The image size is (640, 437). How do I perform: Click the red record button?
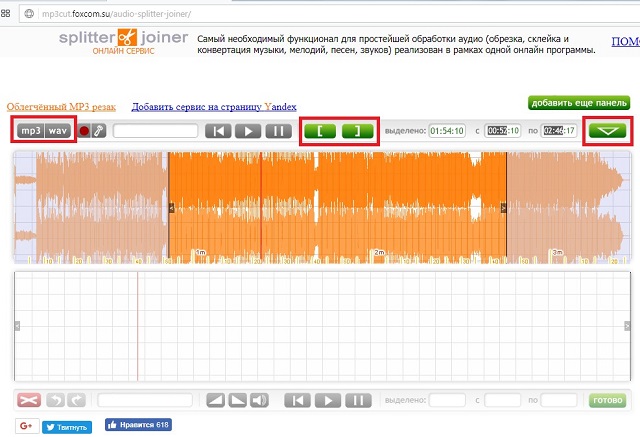tap(84, 130)
